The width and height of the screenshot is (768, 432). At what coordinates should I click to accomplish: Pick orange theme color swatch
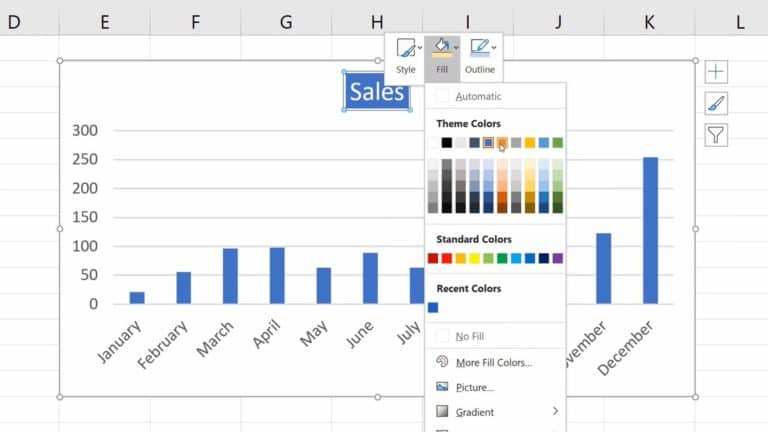pos(502,143)
